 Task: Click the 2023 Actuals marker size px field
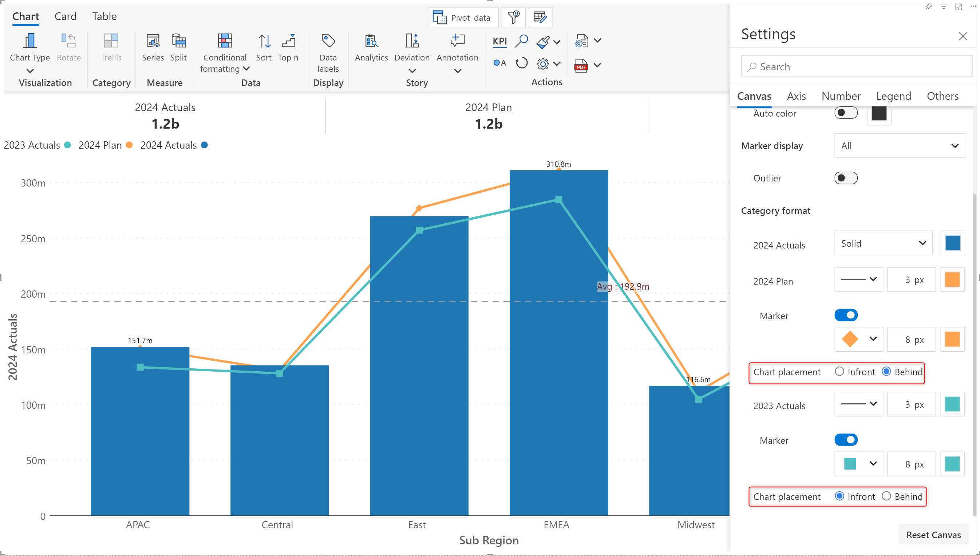tap(911, 463)
